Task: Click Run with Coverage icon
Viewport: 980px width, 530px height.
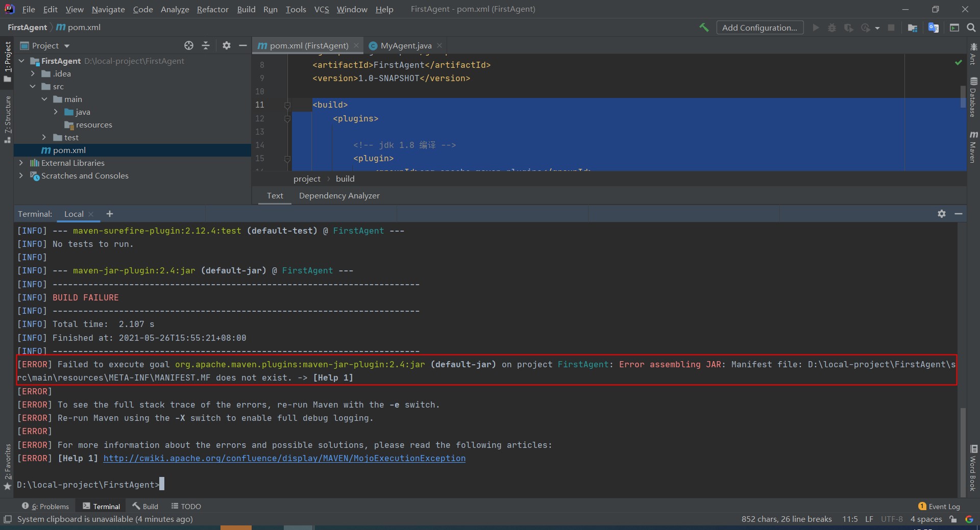Action: click(x=848, y=28)
